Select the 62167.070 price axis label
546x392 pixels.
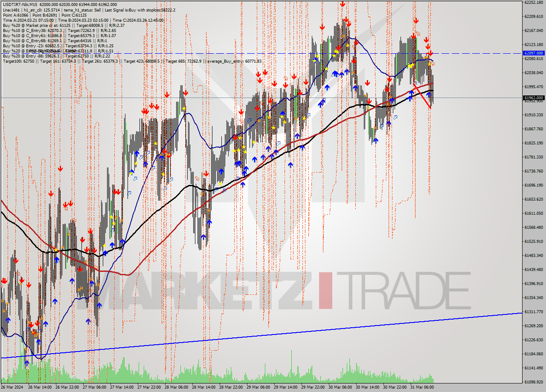pos(534,31)
